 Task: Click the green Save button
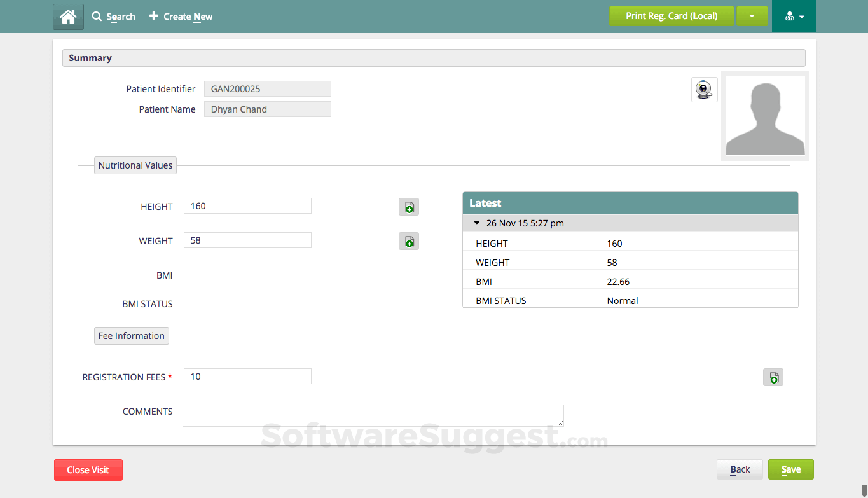[790, 469]
